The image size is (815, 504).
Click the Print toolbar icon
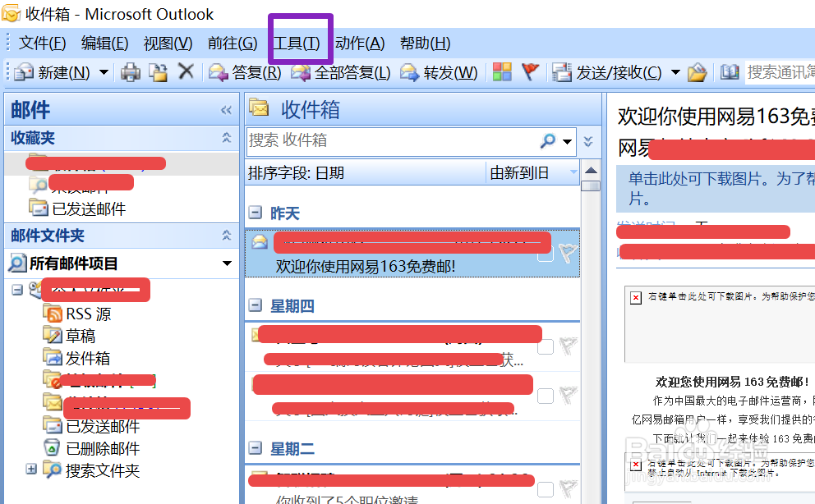tap(131, 72)
